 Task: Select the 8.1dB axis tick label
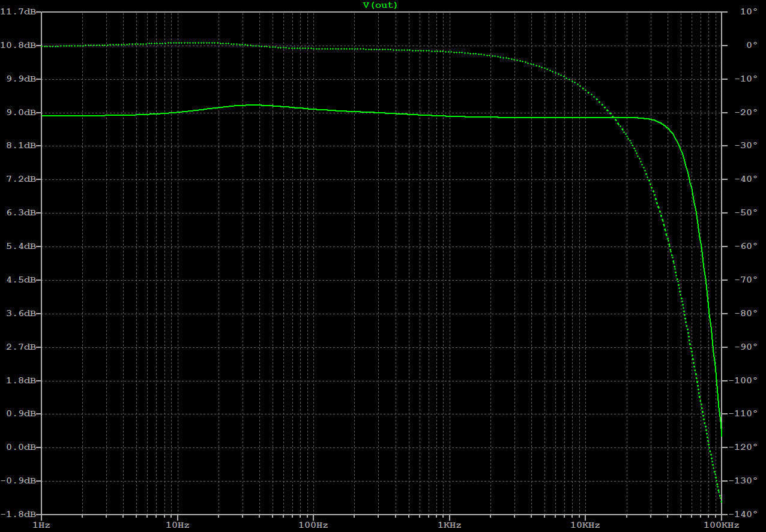coord(21,146)
